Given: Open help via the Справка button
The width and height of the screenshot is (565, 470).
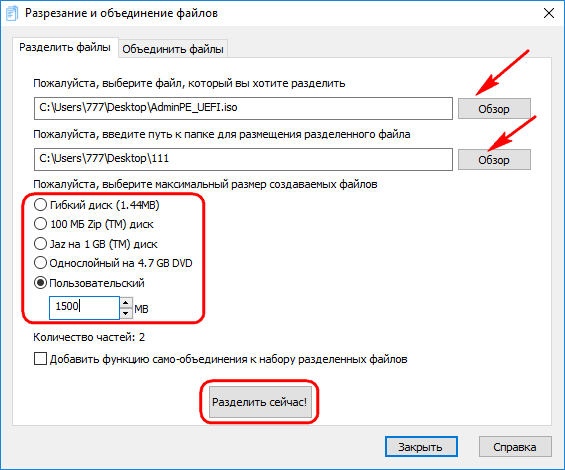Looking at the screenshot, I should click(x=515, y=447).
